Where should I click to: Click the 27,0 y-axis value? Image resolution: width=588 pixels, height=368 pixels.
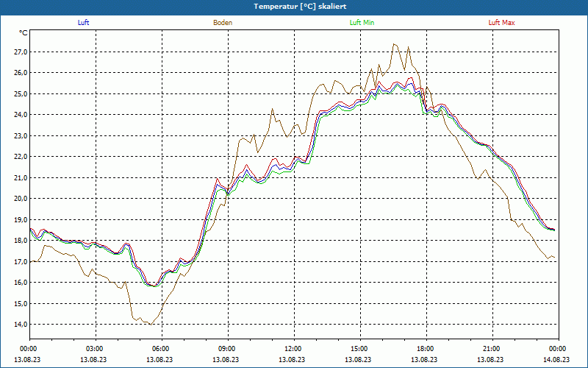click(x=21, y=52)
